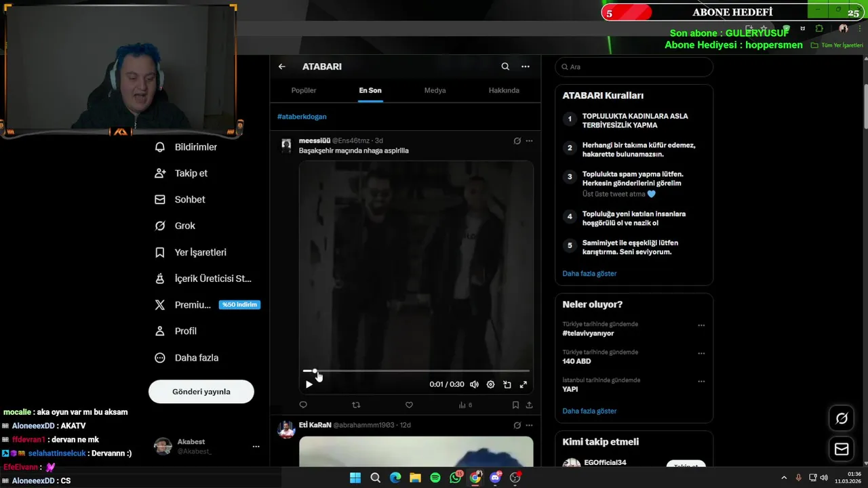The image size is (868, 488).
Task: Click the Grok icon on meessiüü's post
Action: (x=517, y=141)
